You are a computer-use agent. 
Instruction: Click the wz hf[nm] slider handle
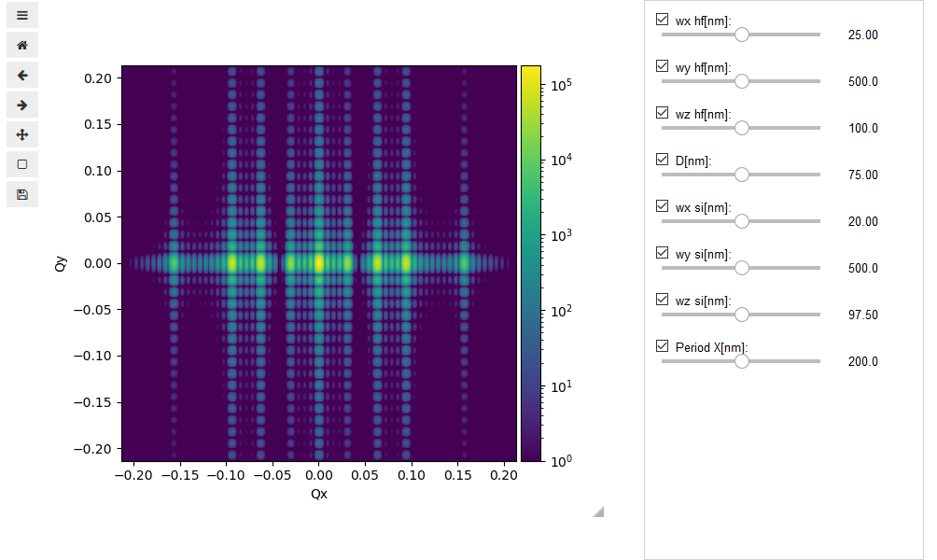(x=742, y=128)
